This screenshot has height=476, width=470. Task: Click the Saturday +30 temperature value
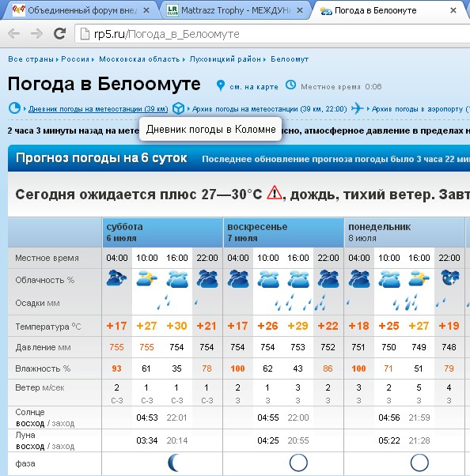click(176, 326)
